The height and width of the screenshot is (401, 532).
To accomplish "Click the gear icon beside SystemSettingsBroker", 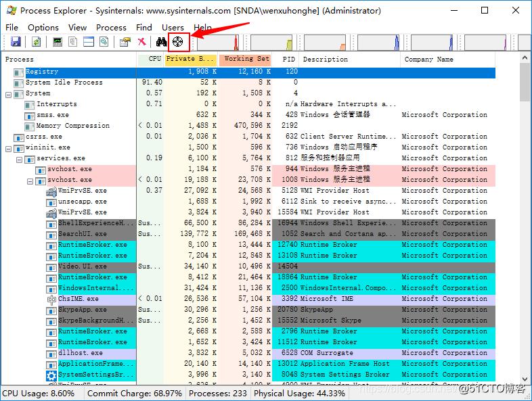I will (x=51, y=375).
